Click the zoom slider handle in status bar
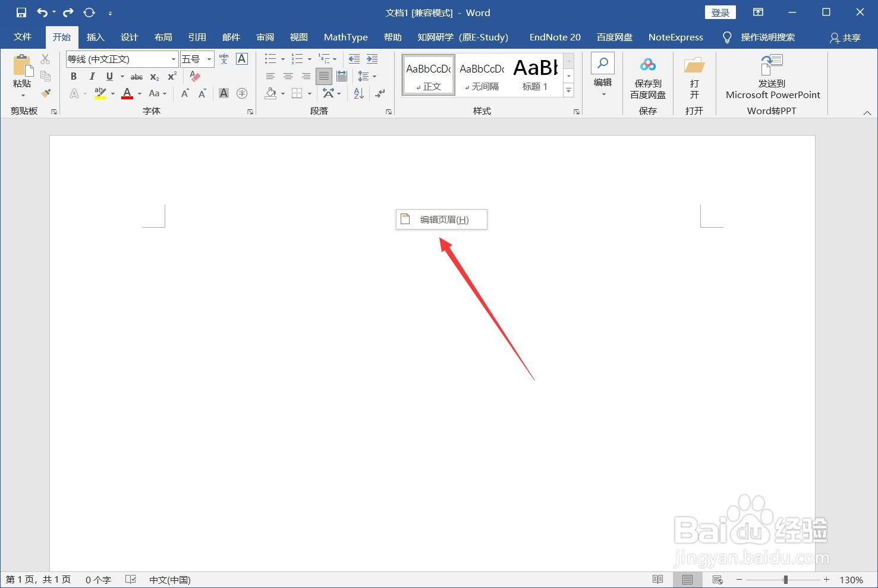 pos(785,580)
